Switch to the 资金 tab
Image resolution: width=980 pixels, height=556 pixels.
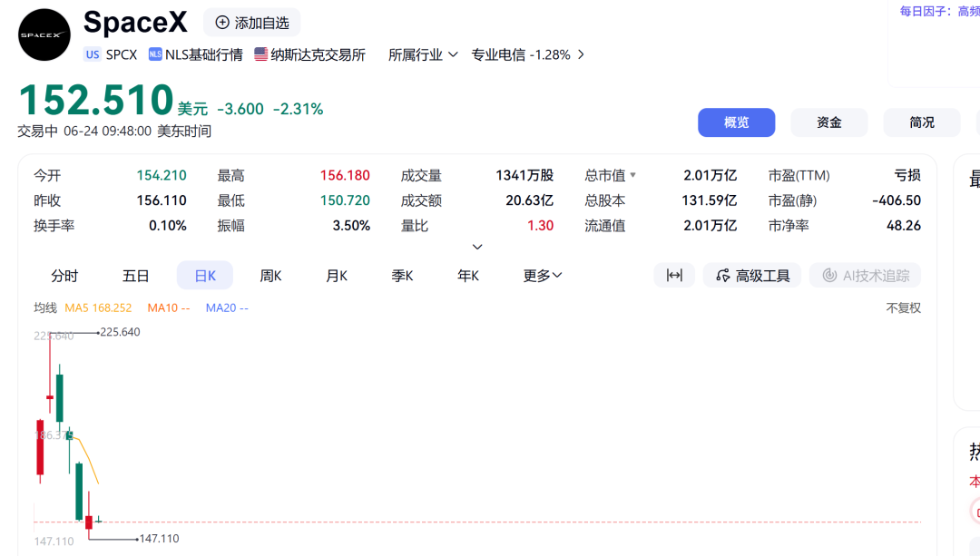click(x=828, y=122)
